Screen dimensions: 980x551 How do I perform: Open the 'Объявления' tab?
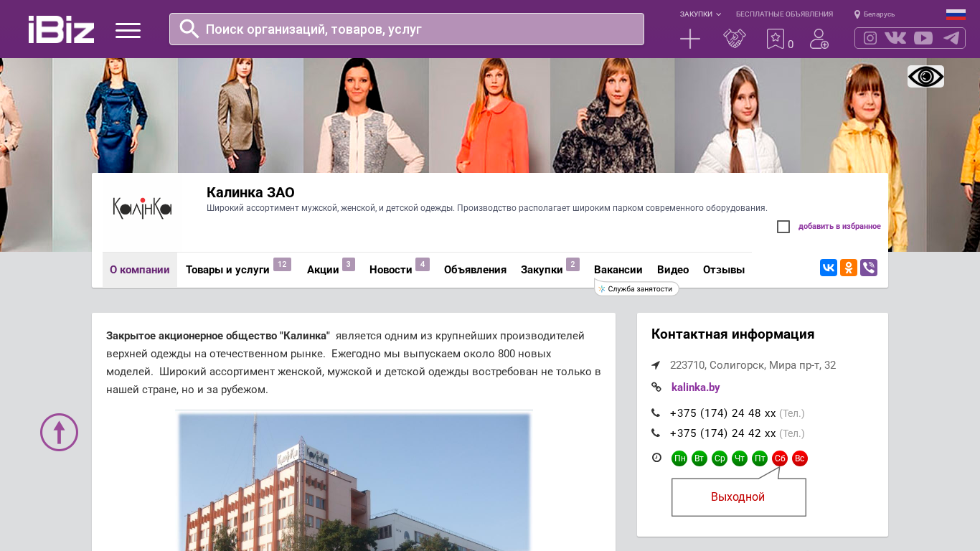[475, 270]
